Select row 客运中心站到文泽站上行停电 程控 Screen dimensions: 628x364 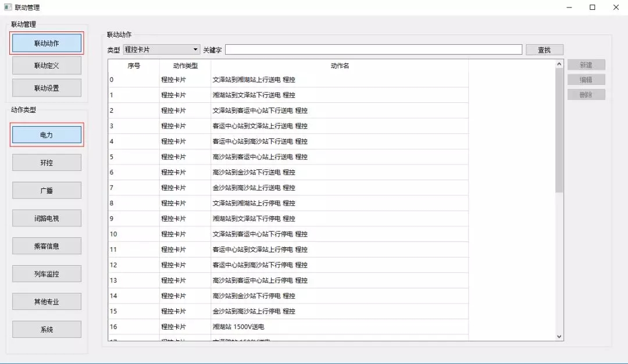[288, 249]
